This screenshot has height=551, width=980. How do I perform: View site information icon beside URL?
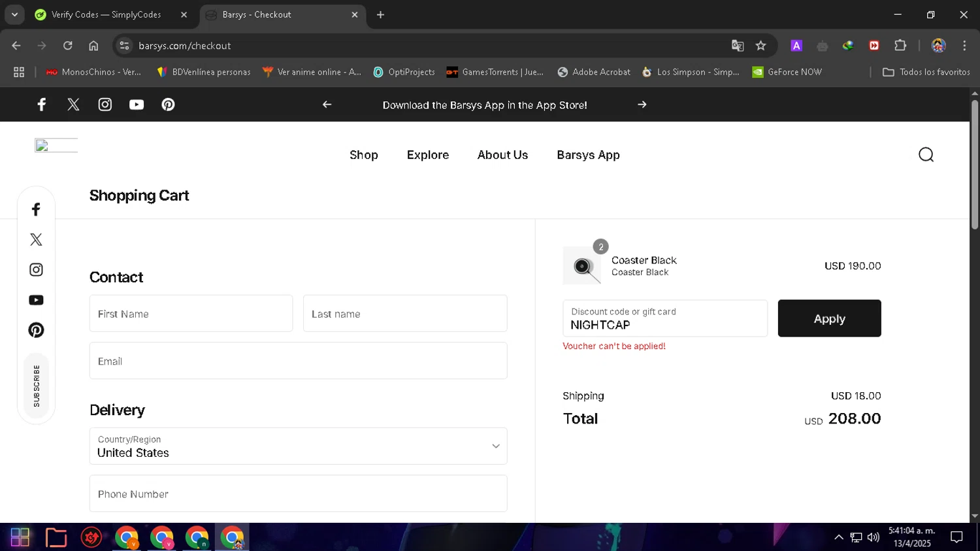click(x=124, y=46)
